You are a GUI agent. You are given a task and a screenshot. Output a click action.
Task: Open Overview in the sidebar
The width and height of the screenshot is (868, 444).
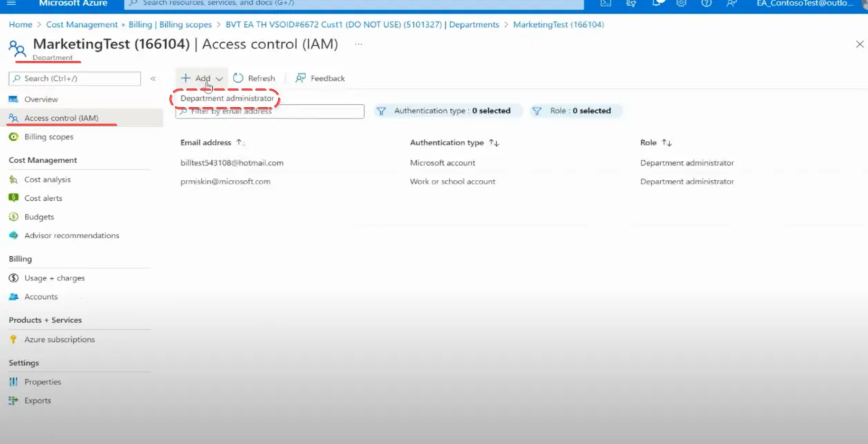pyautogui.click(x=41, y=99)
